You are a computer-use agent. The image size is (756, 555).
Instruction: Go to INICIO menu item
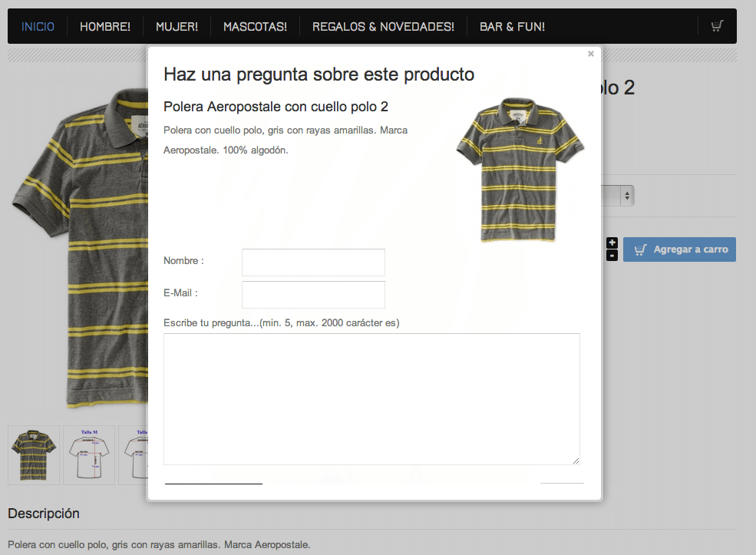click(x=38, y=27)
